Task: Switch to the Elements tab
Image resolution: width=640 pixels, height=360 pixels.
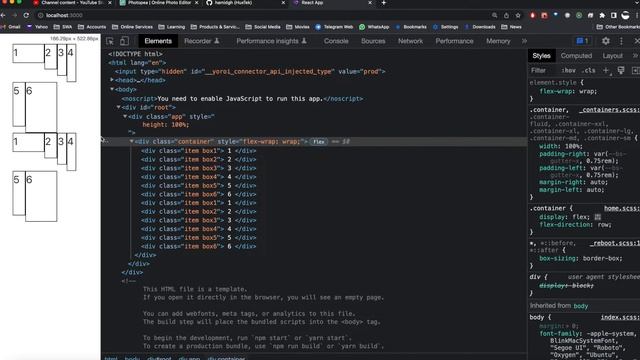Action: (x=158, y=41)
